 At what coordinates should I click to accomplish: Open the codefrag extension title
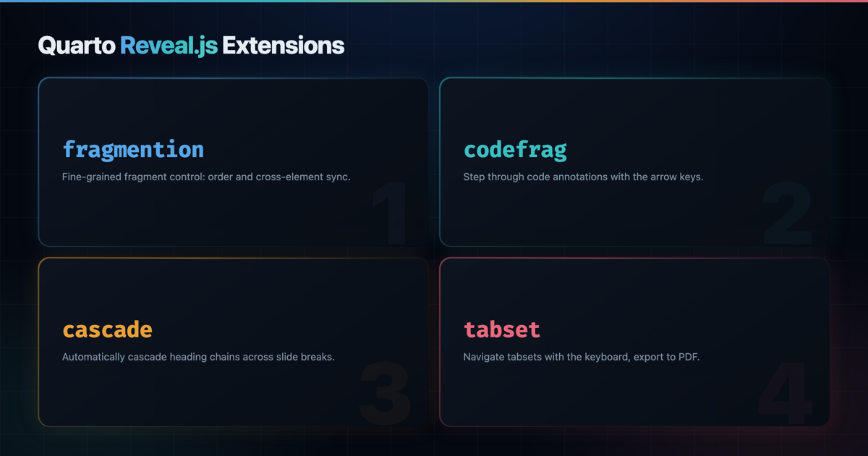click(515, 150)
